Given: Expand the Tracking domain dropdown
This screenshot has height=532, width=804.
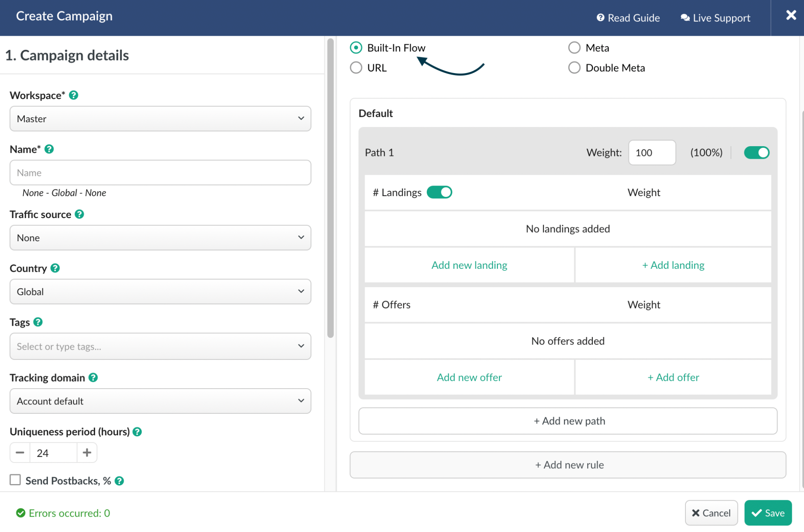Looking at the screenshot, I should tap(160, 401).
